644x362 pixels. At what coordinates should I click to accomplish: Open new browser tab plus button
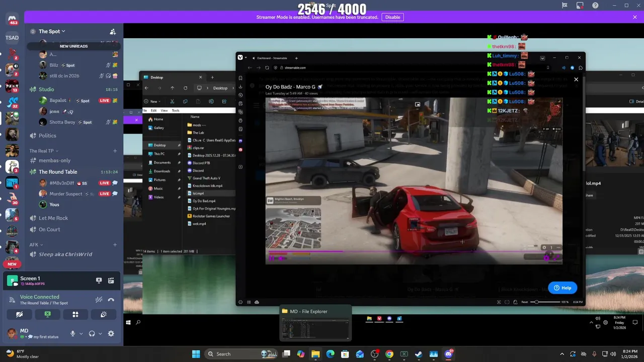pyautogui.click(x=296, y=58)
